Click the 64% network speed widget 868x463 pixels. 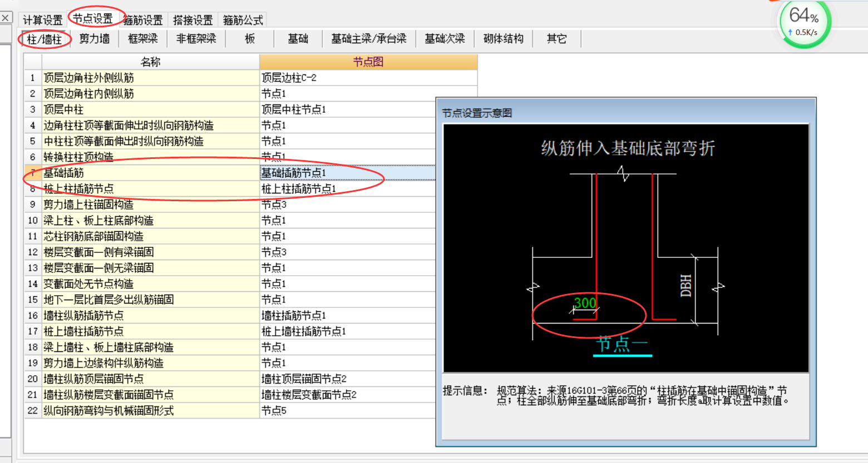click(803, 23)
